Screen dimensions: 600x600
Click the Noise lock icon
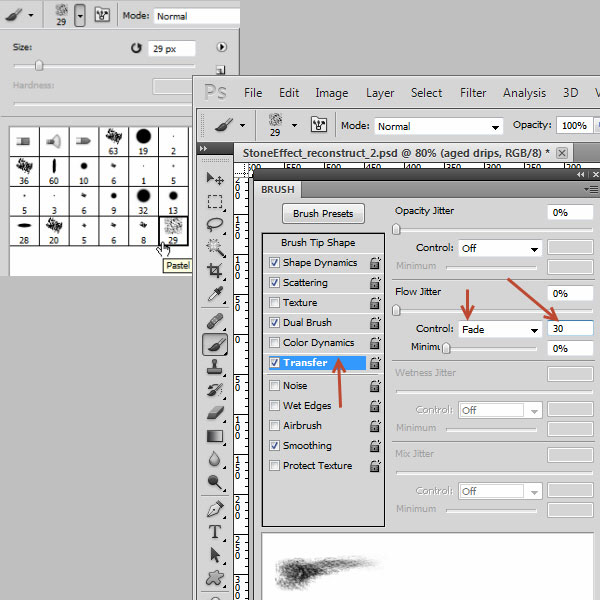point(375,386)
